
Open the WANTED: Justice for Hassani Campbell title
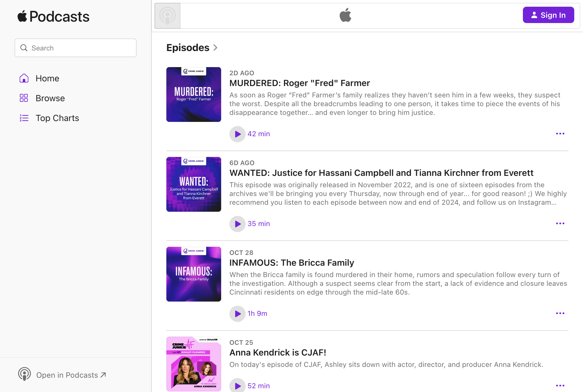[381, 173]
